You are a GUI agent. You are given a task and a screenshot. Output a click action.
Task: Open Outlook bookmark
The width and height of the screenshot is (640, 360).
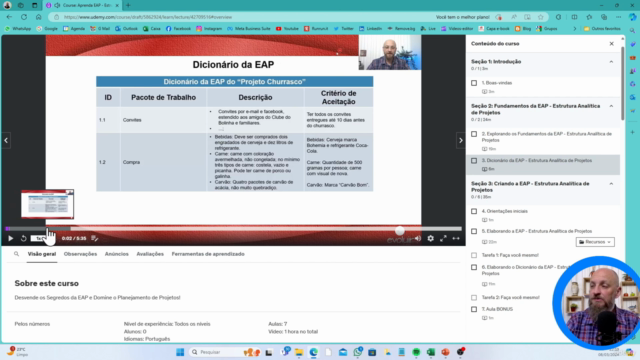click(126, 29)
